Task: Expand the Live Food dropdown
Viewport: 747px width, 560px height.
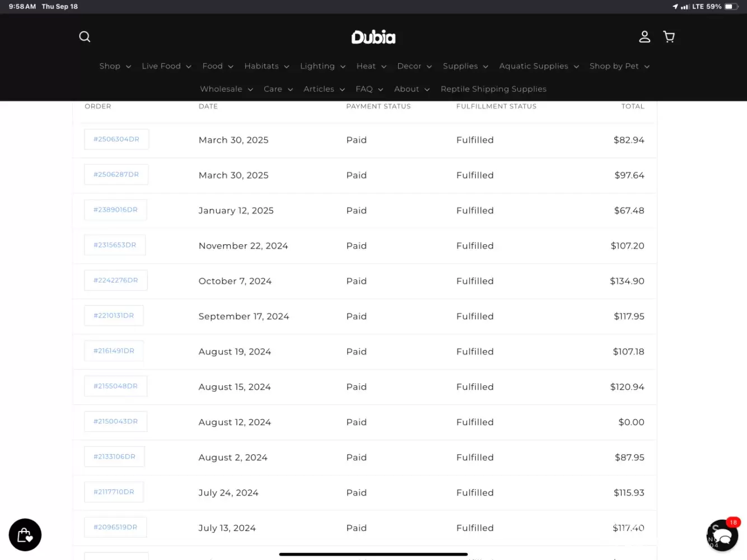Action: click(x=166, y=66)
